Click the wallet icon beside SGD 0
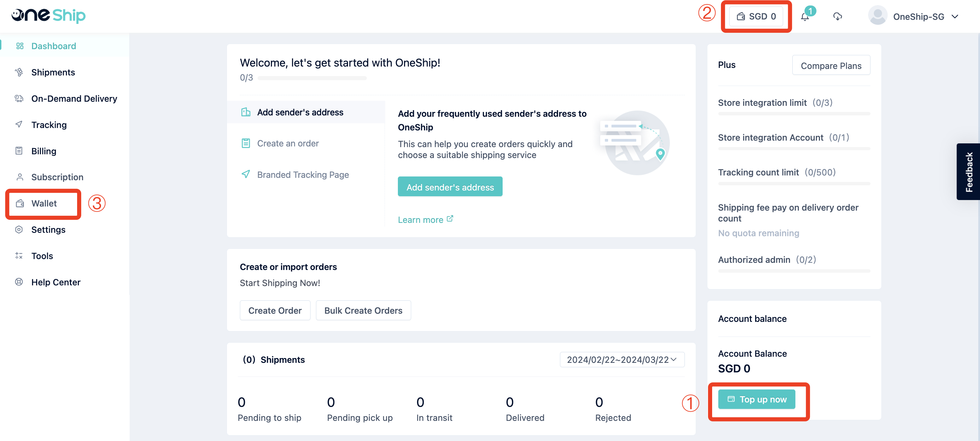Viewport: 980px width, 441px height. [x=741, y=16]
